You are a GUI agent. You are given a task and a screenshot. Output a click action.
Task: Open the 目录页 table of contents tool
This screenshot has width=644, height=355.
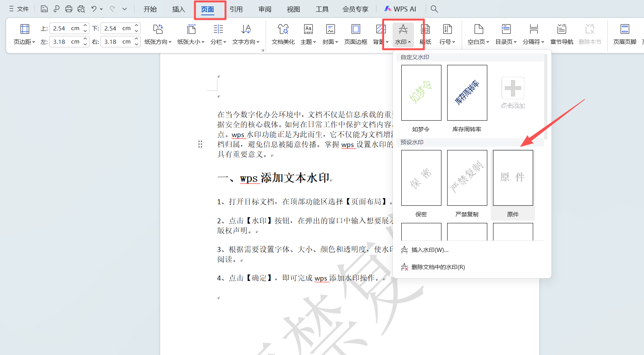point(506,34)
